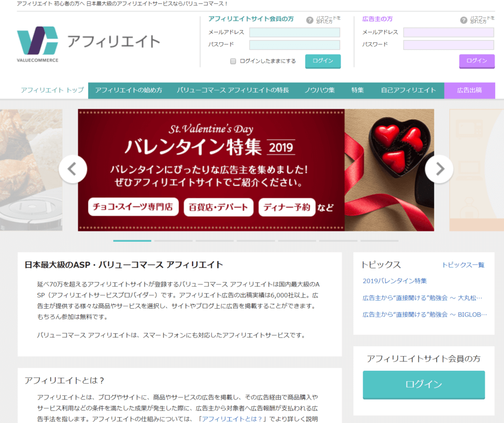
Task: Click help icon beside advertiser password reminder
Action: (464, 20)
